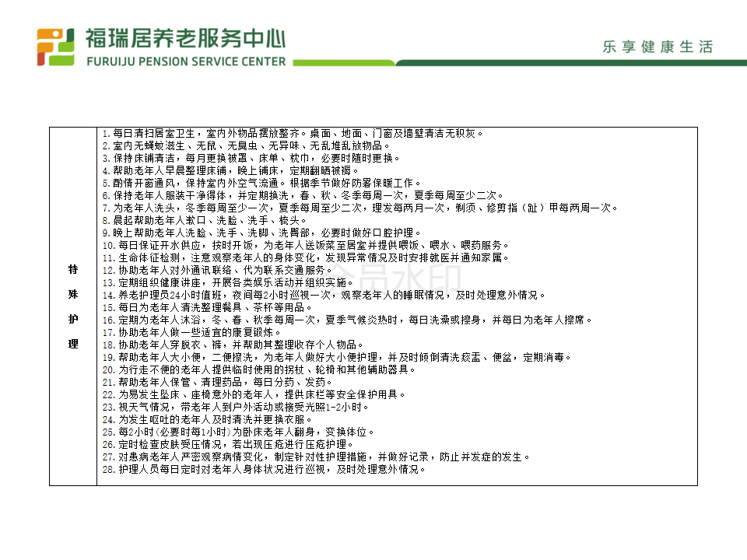Select item 1 about 每日清扫居室卫生

(x=293, y=133)
